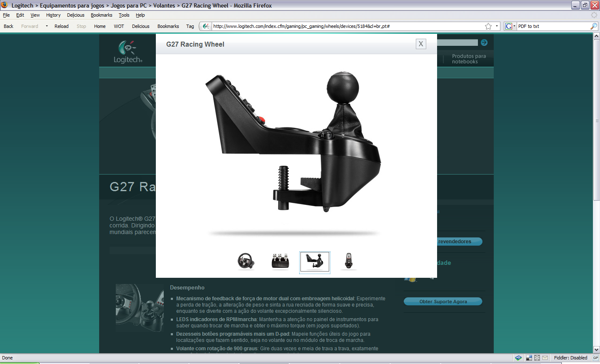
Task: Open the Tools menu
Action: (124, 15)
